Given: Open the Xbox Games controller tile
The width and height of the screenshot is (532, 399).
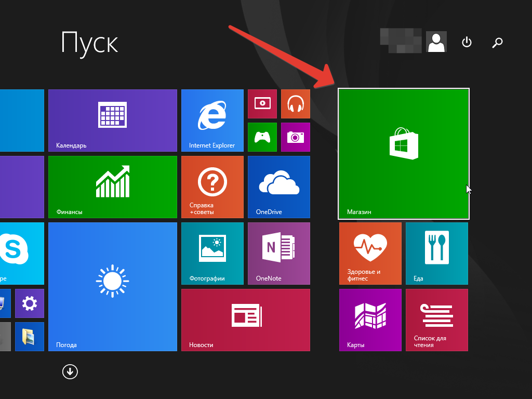Looking at the screenshot, I should pyautogui.click(x=262, y=137).
